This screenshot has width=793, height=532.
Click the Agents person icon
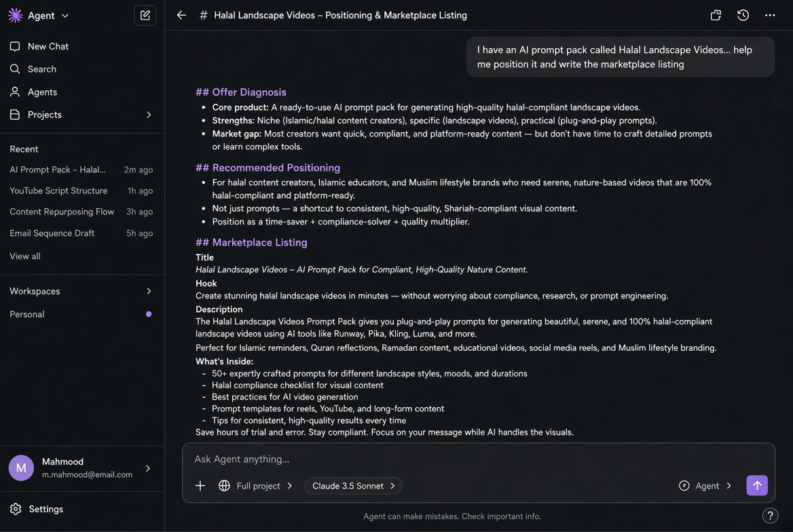coord(15,92)
